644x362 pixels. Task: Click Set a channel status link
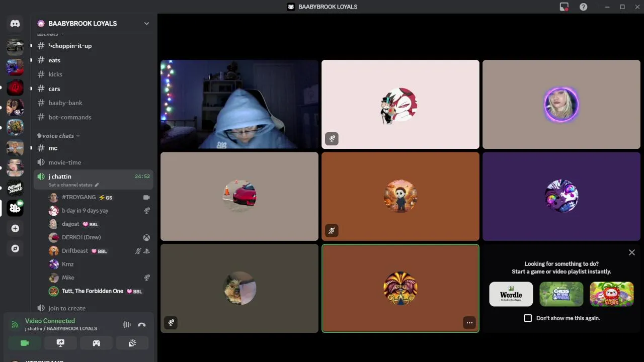[73, 185]
